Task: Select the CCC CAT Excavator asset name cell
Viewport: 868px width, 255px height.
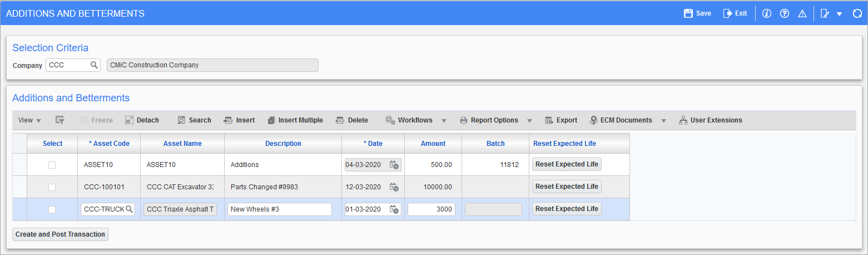Action: (182, 187)
